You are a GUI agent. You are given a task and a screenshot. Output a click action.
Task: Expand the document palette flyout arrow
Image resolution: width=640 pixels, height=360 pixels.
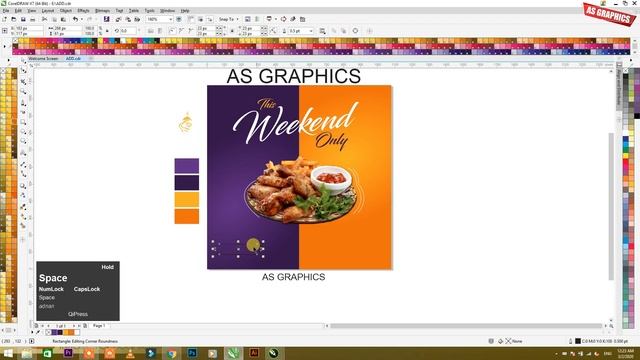pos(33,332)
